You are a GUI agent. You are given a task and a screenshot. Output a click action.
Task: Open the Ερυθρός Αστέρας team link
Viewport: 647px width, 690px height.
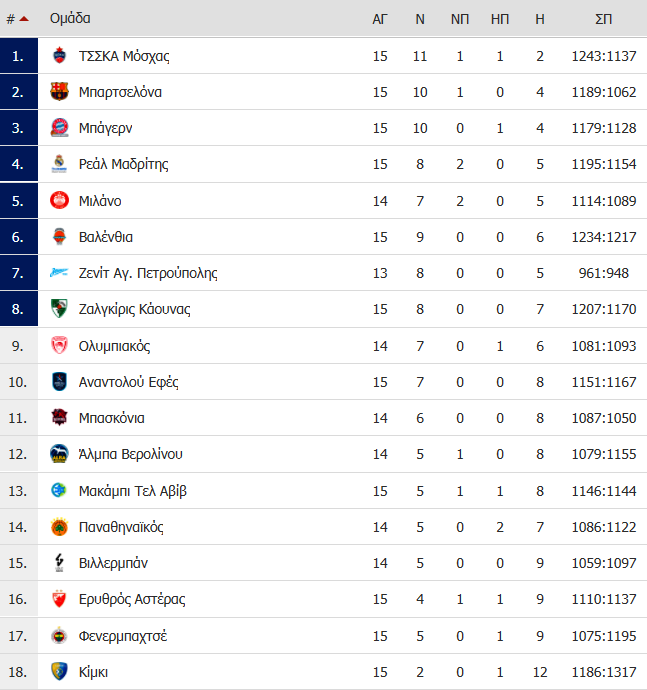click(132, 599)
